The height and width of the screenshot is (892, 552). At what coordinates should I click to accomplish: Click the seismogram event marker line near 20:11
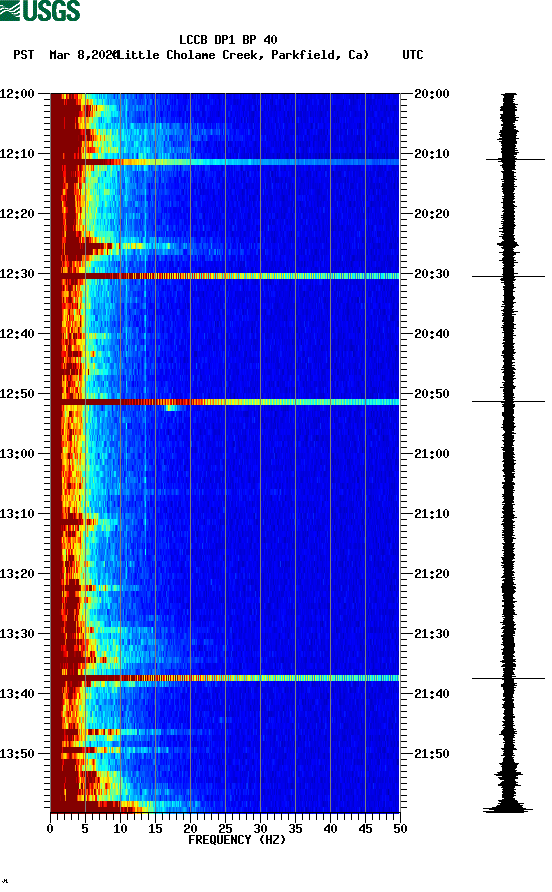pos(515,159)
